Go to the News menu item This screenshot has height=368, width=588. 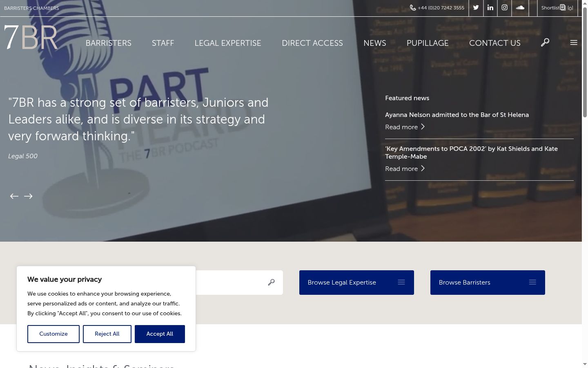click(375, 43)
